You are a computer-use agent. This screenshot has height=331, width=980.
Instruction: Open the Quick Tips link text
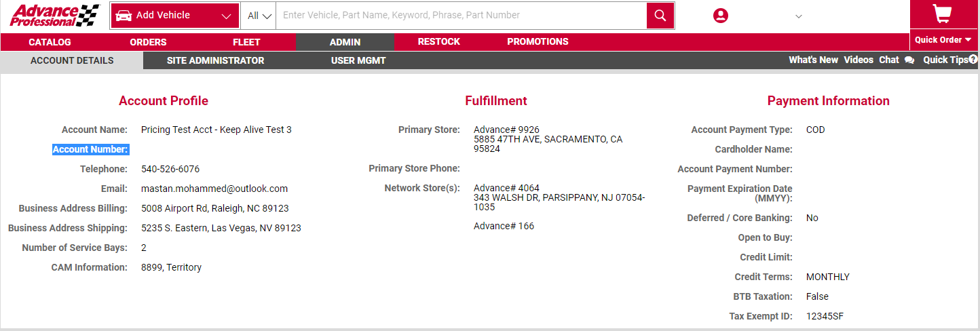coord(945,60)
